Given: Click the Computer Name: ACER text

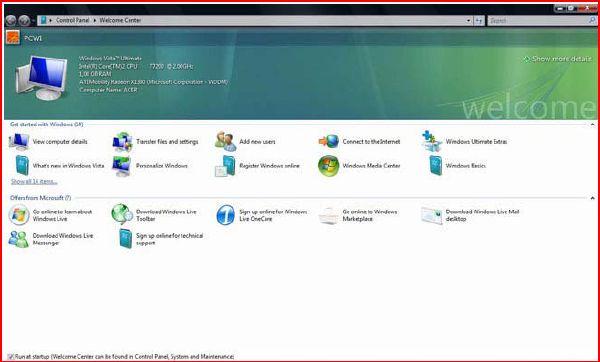Looking at the screenshot, I should [x=108, y=90].
